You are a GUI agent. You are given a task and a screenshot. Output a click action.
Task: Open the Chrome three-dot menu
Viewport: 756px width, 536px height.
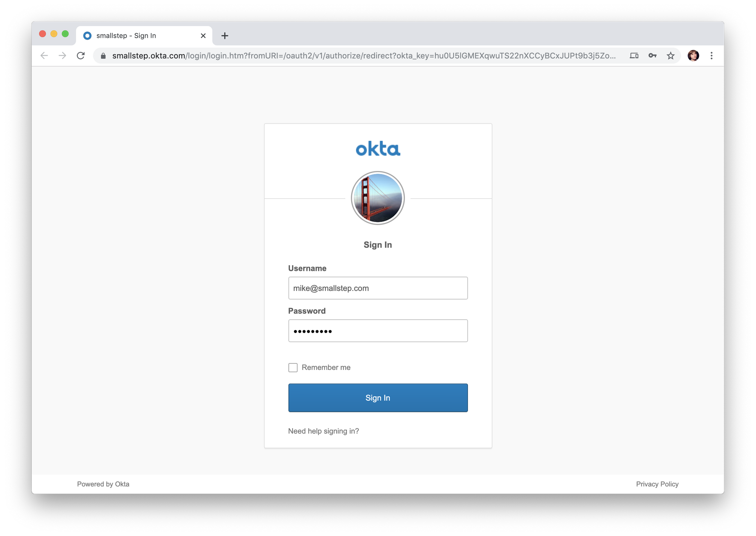tap(711, 56)
